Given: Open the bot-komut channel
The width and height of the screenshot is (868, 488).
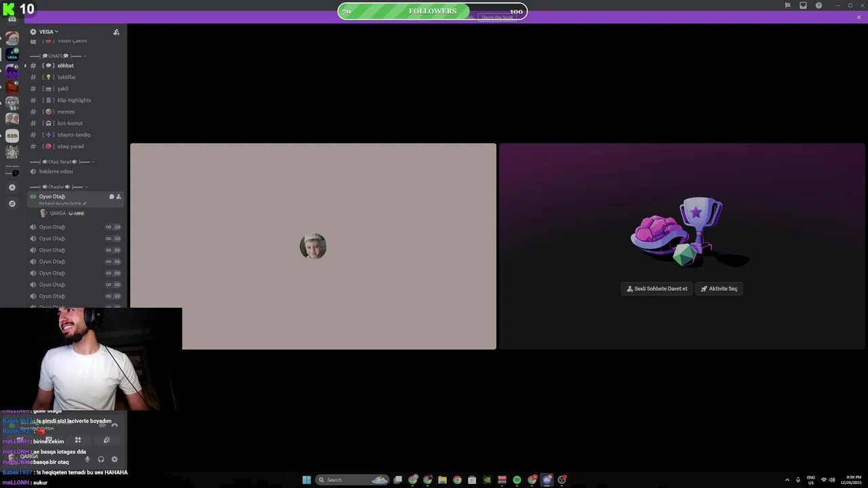Looking at the screenshot, I should click(x=76, y=123).
